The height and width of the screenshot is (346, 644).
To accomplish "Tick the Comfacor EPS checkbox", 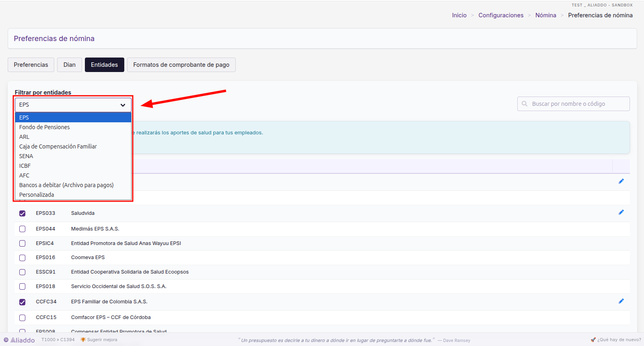I will (23, 318).
